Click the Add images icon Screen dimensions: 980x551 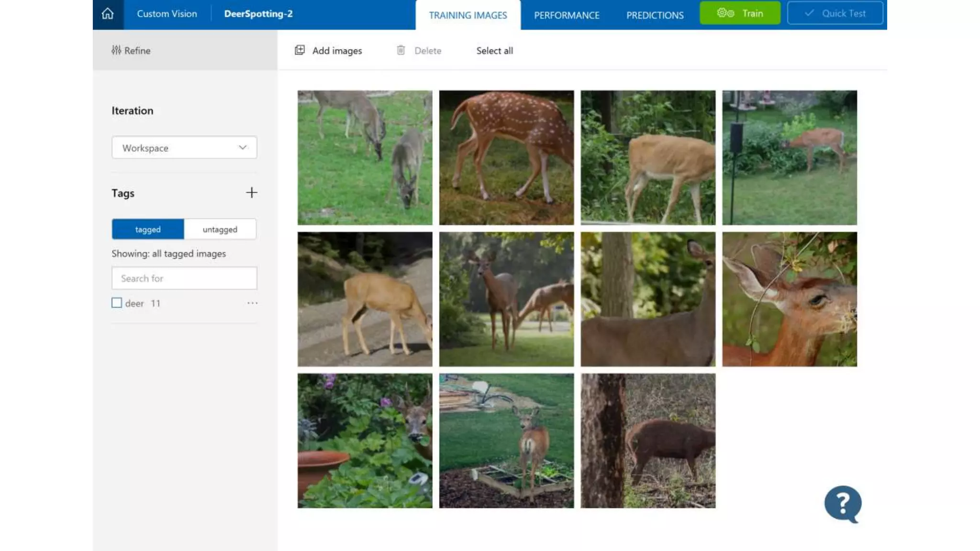click(300, 50)
